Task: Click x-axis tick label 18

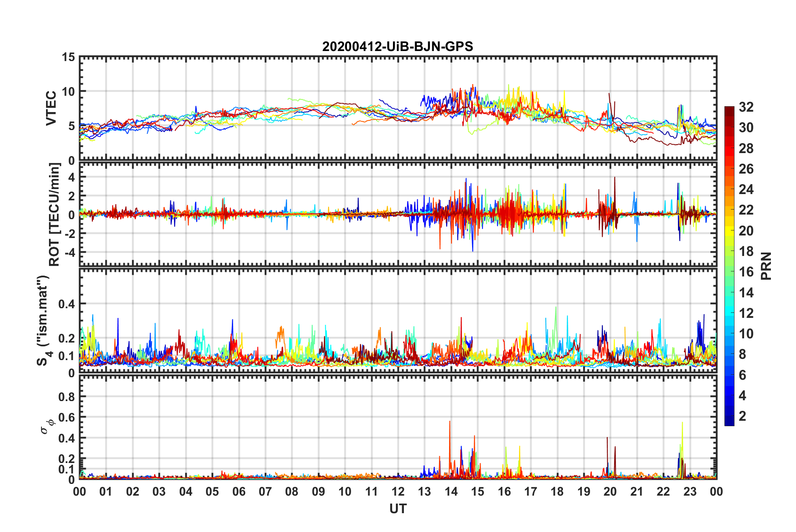Action: [557, 491]
